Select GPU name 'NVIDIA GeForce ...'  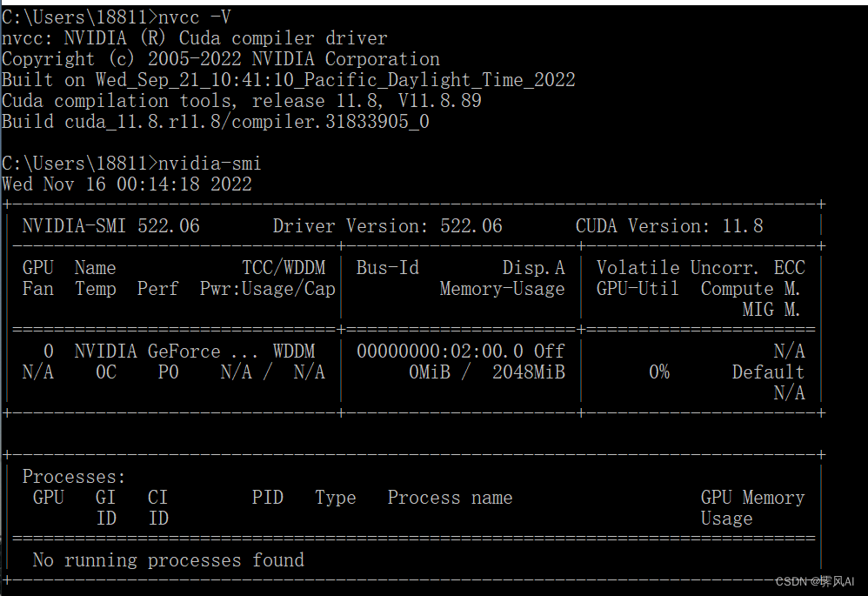(166, 352)
